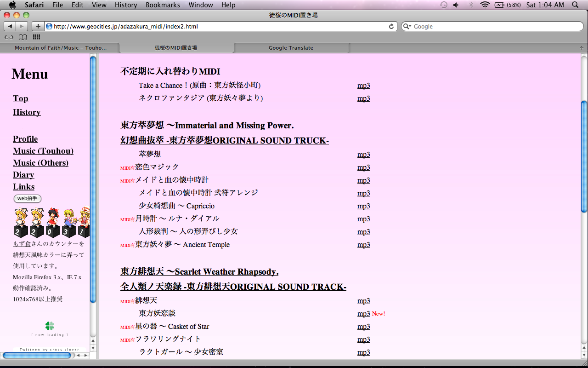Show all bookmarks with the book icon

point(23,37)
